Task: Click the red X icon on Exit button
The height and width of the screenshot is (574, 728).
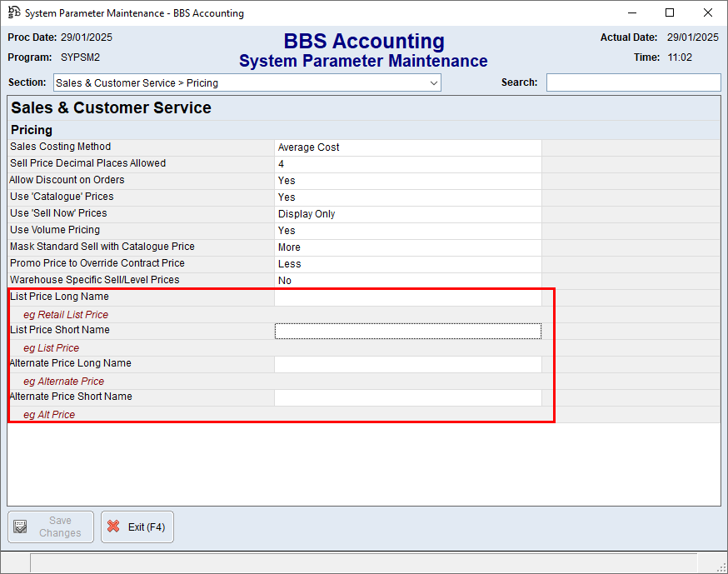Action: coord(113,527)
